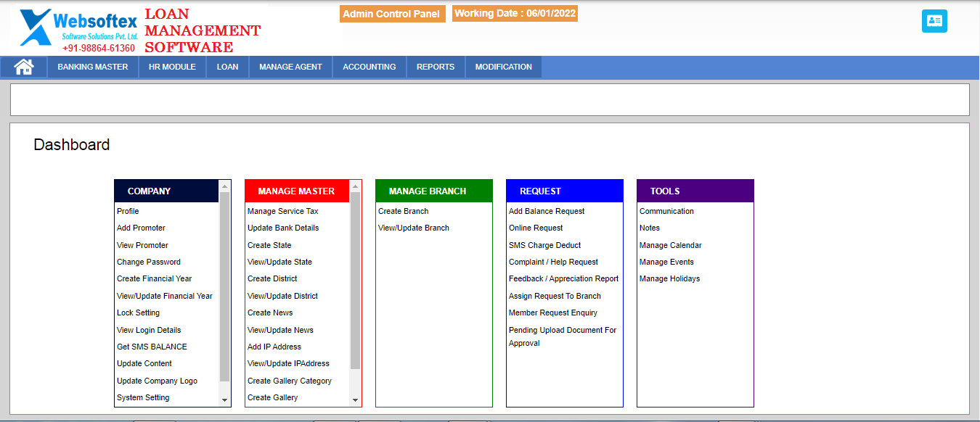Open Create Branch
Screen dimensions: 980x422
(x=403, y=211)
